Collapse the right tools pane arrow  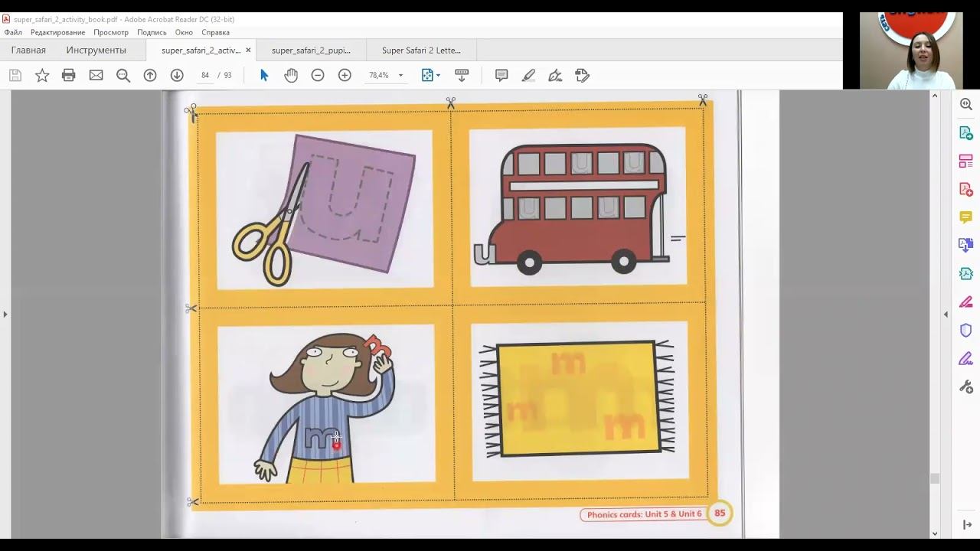point(946,314)
